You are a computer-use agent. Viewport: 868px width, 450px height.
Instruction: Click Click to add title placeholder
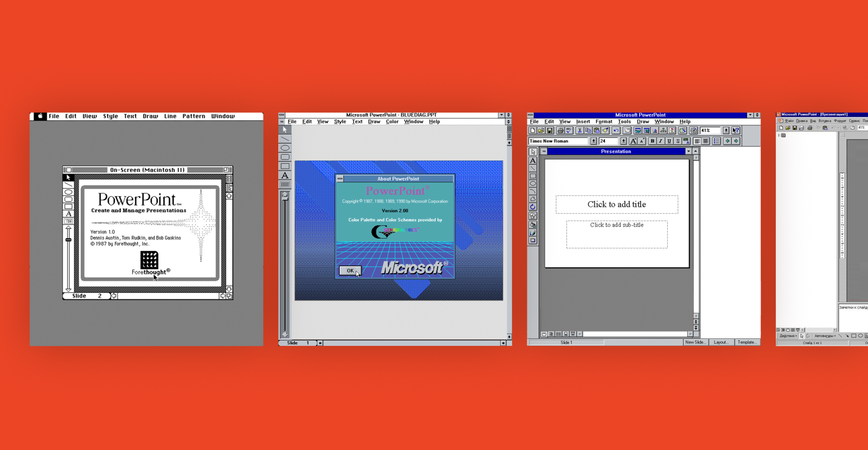[617, 204]
